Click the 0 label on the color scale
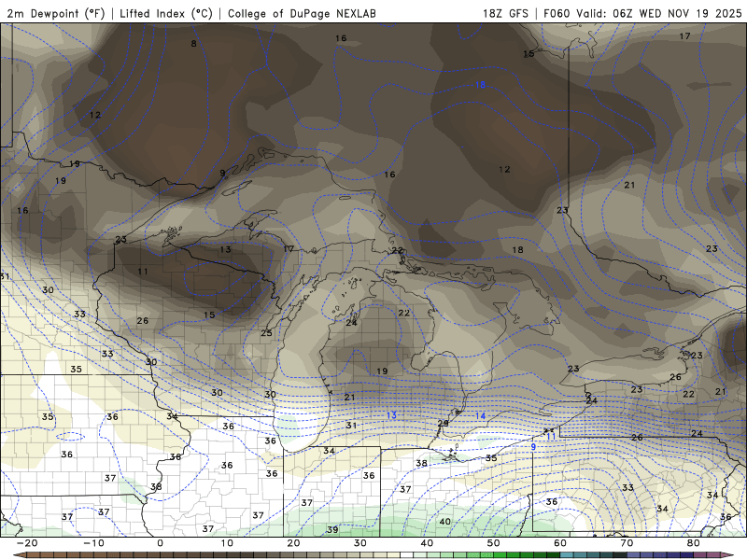This screenshot has width=747, height=560. (x=160, y=543)
